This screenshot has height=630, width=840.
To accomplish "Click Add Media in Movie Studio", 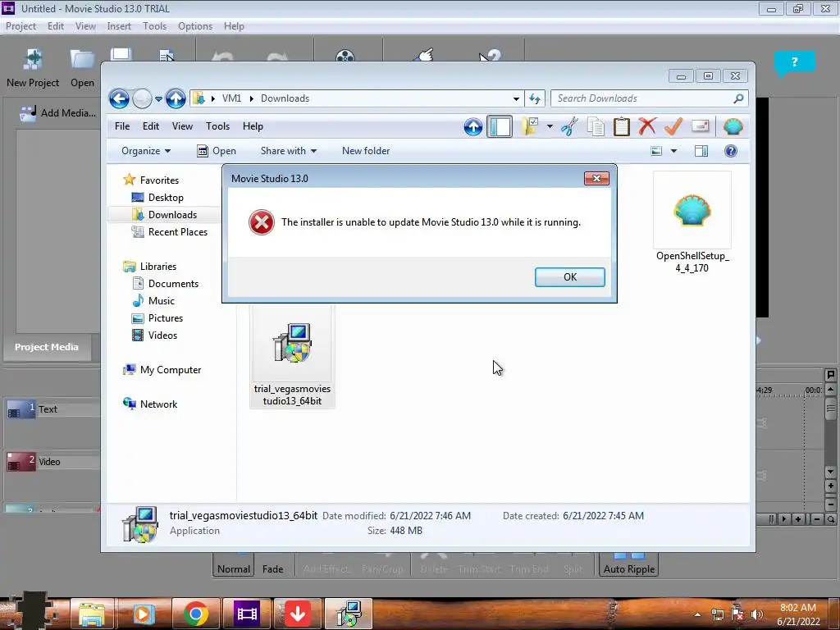I will click(58, 112).
